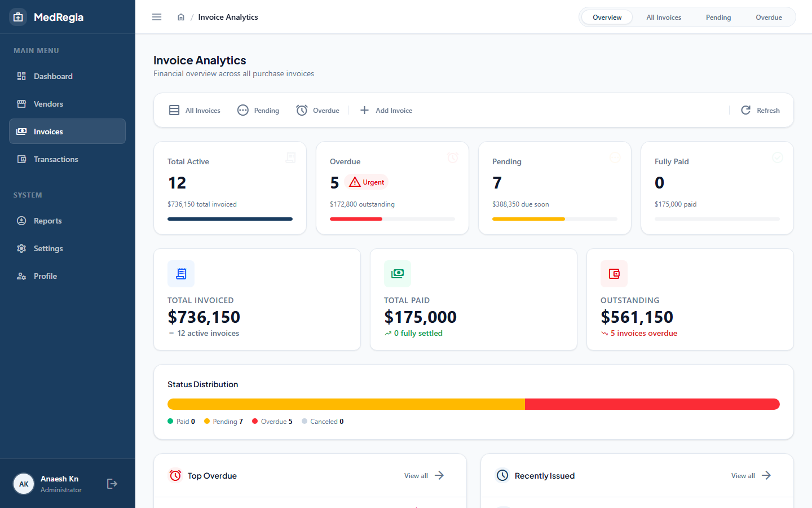
Task: Click '$172,800 outstanding' on the Overdue card
Action: pos(362,204)
